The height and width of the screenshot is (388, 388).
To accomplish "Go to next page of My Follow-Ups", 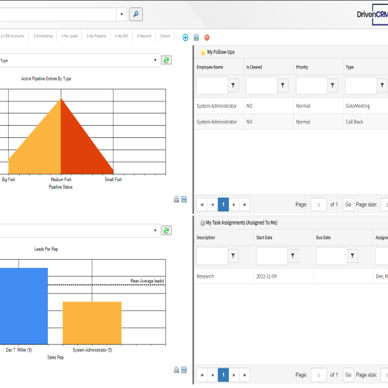I will pos(234,205).
